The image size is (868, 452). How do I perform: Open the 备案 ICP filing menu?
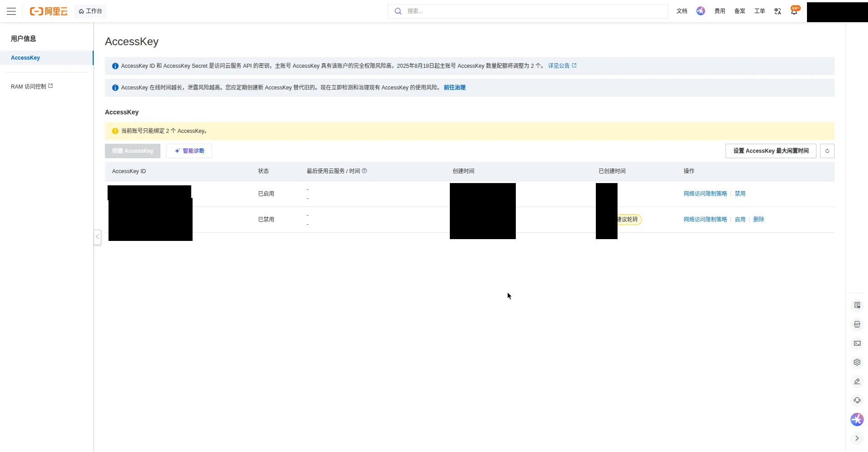coord(740,11)
